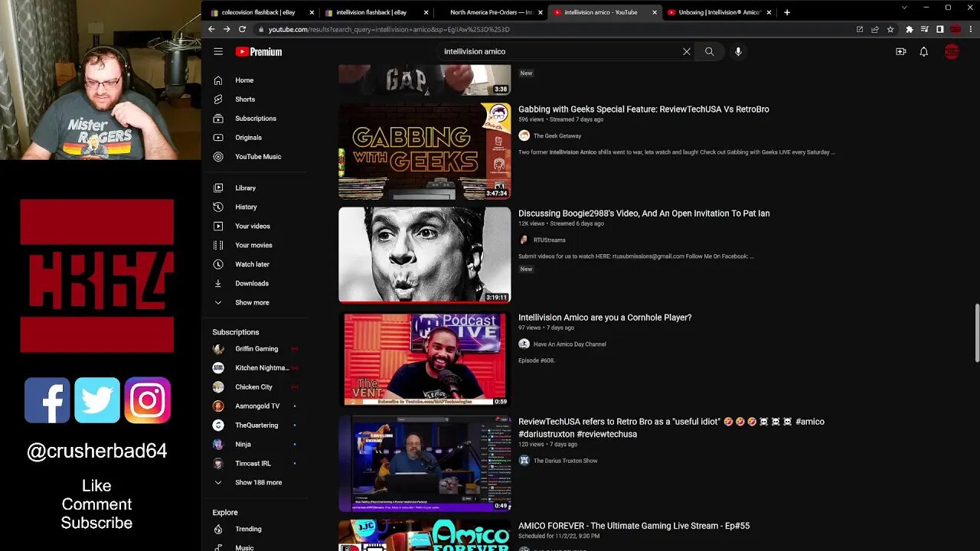Open the Create video camera icon
Screen dimensions: 980x551
coord(901,51)
